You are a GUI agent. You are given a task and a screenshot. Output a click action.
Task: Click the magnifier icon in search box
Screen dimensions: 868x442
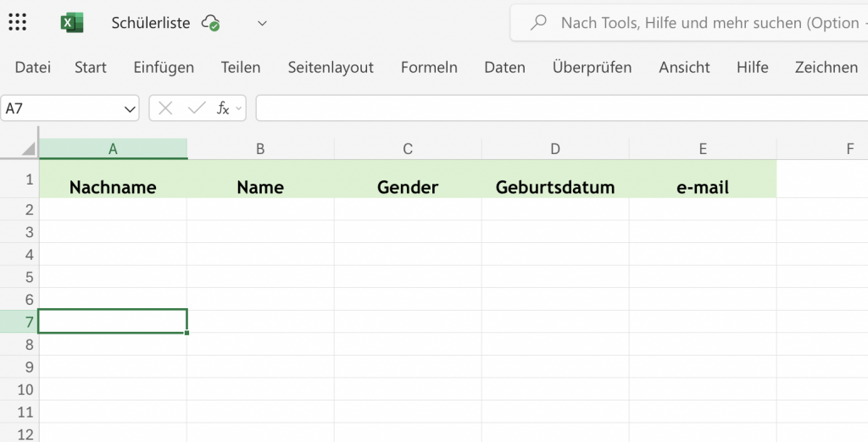click(x=538, y=23)
